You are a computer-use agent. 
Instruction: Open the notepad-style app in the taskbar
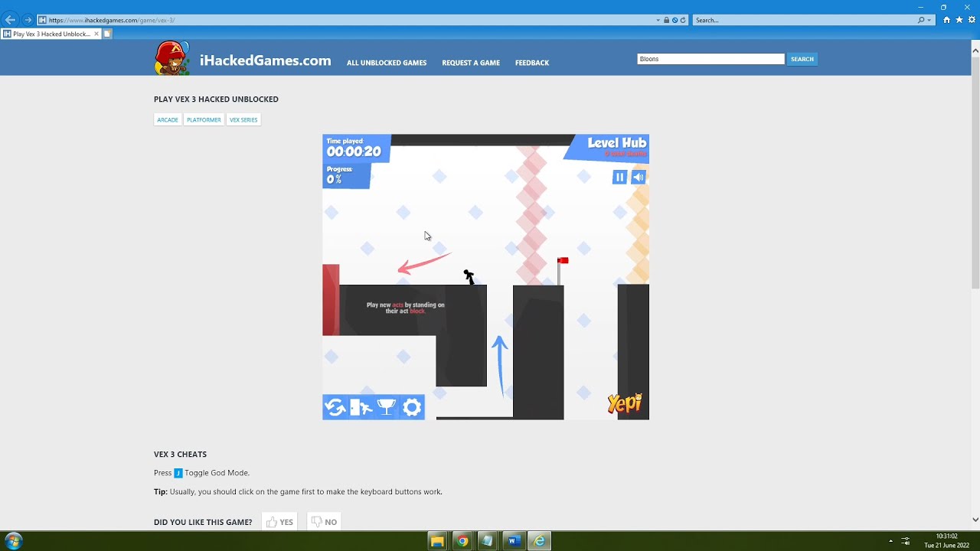pos(487,541)
